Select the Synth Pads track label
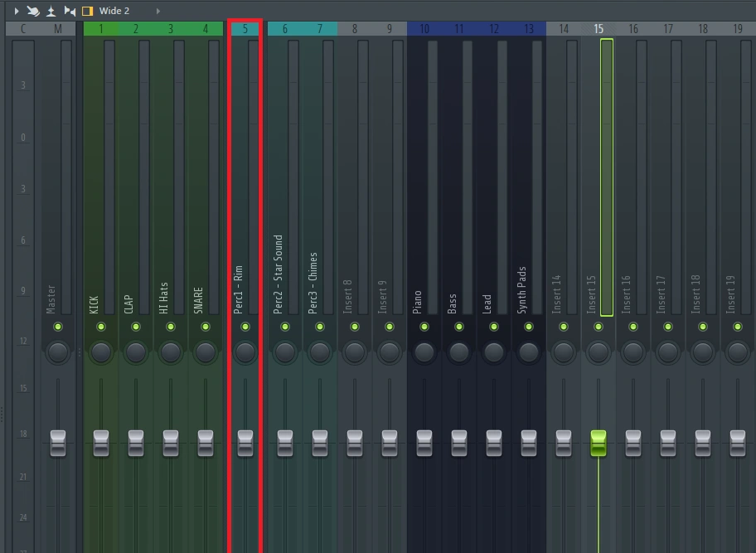 pyautogui.click(x=522, y=290)
